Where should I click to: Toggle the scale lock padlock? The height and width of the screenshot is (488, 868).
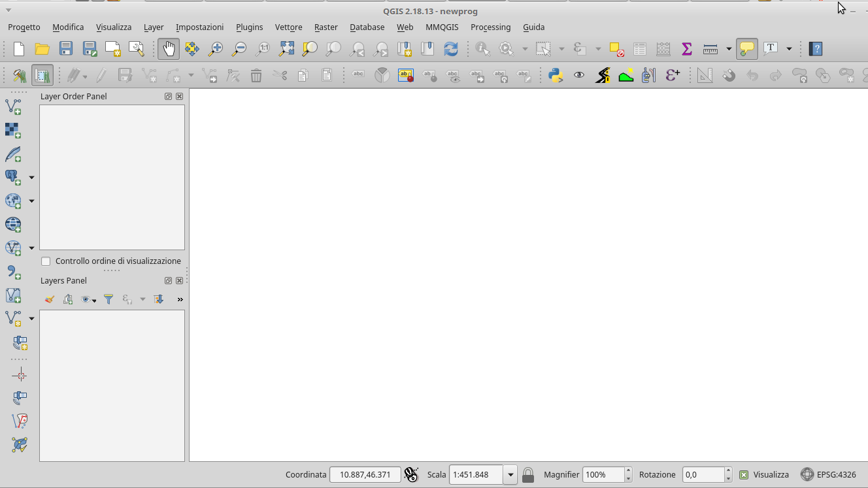click(528, 475)
